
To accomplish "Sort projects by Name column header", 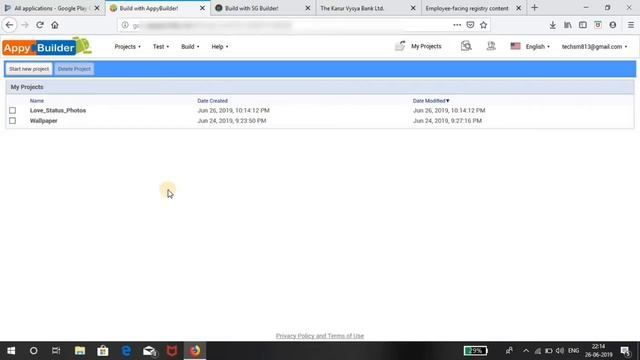I will point(37,101).
